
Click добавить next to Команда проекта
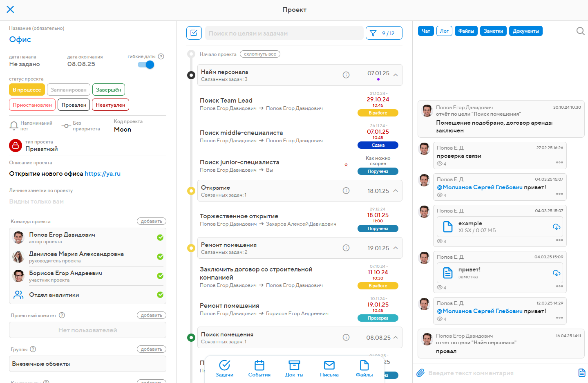pyautogui.click(x=151, y=221)
